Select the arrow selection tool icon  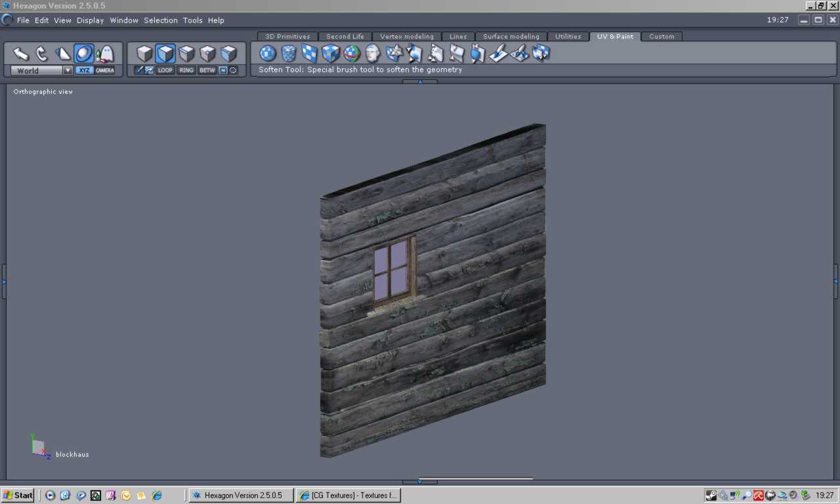(x=21, y=53)
